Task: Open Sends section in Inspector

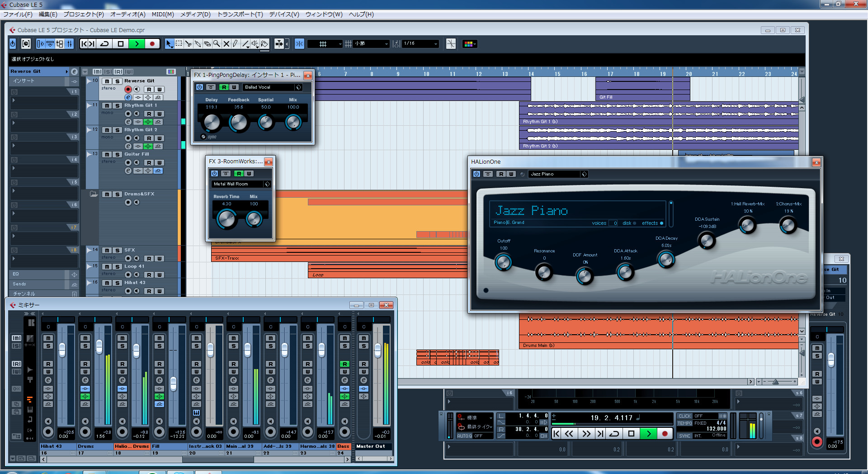Action: coord(44,284)
